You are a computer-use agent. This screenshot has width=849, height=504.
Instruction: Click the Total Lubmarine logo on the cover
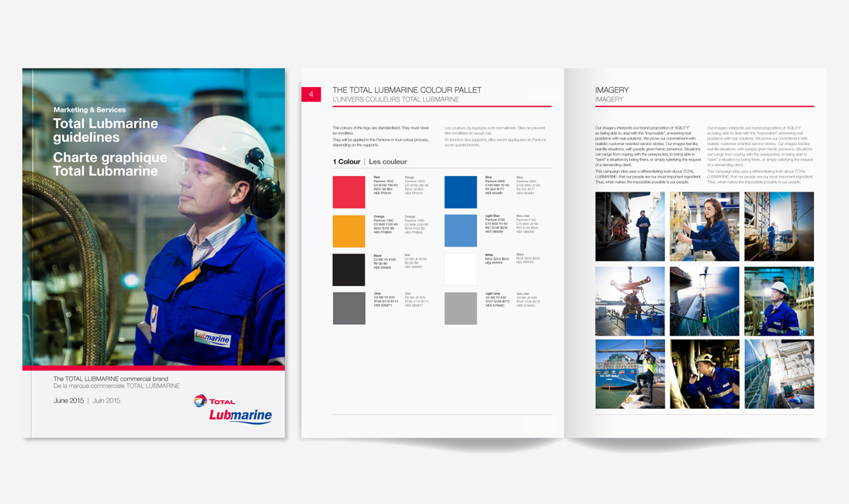pos(233,409)
